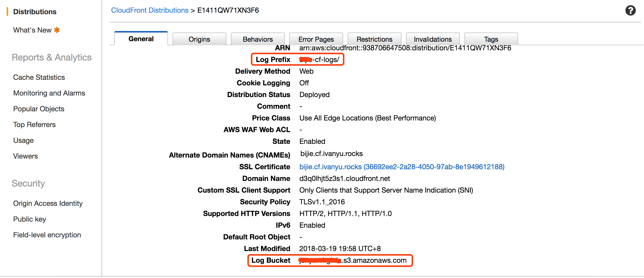The width and height of the screenshot is (644, 278).
Task: Open the Error Pages tab
Action: [316, 39]
